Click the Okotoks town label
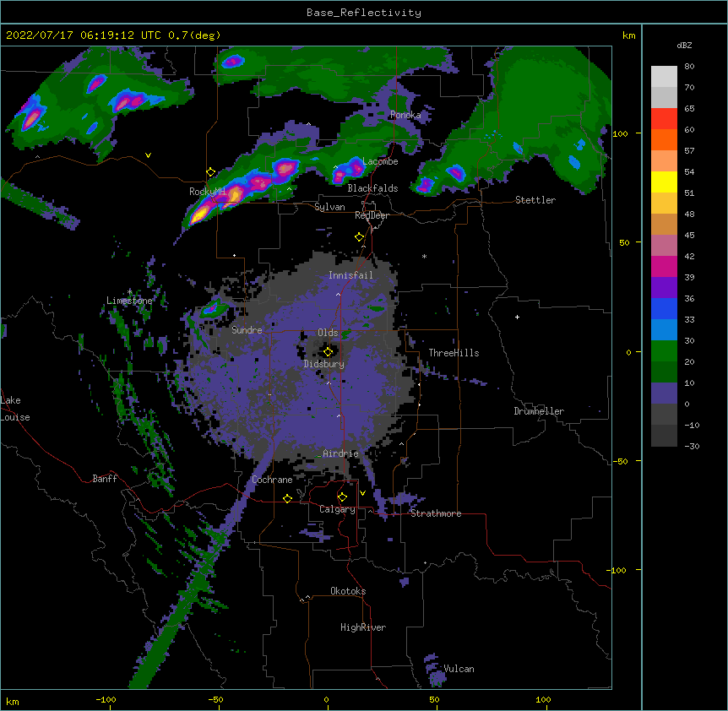This screenshot has width=728, height=711. (348, 591)
